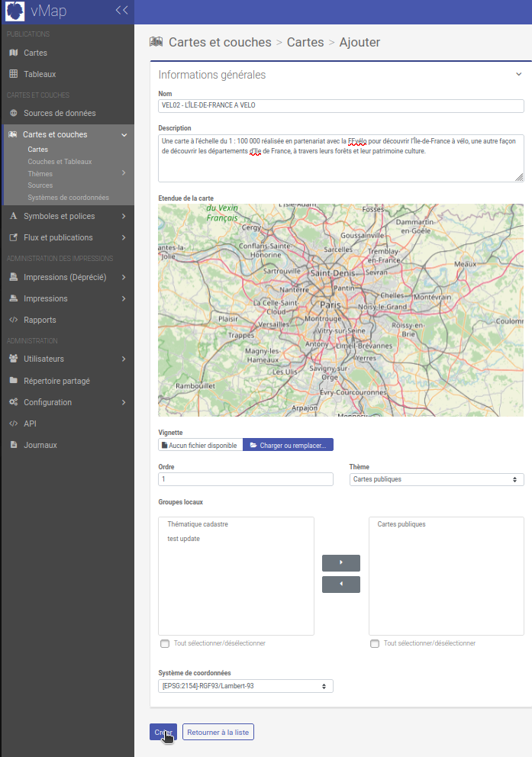Click Charger ou remplacer button
Screen dimensions: 532x757
tap(288, 445)
